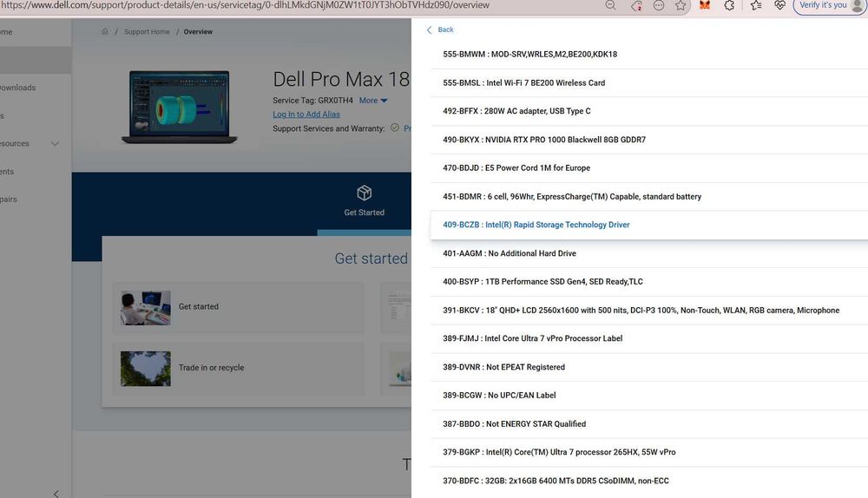Select 400-BSYP 1TB Performance SSD row

point(648,282)
